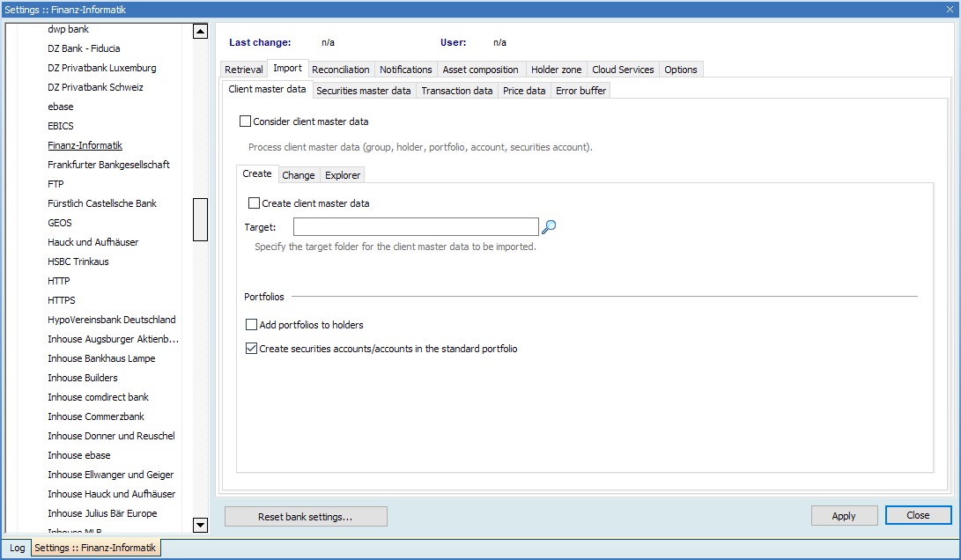Close the Settings window with the X

point(950,9)
